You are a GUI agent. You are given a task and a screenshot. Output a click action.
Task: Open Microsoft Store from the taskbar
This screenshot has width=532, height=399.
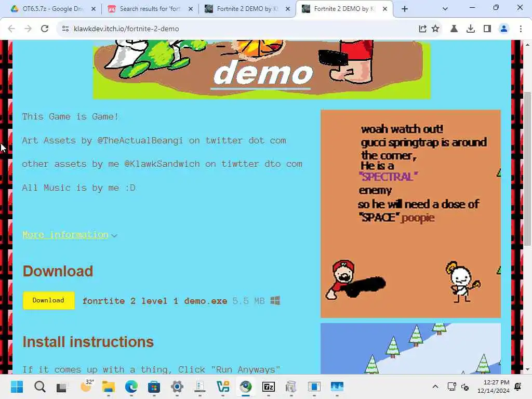click(x=154, y=387)
